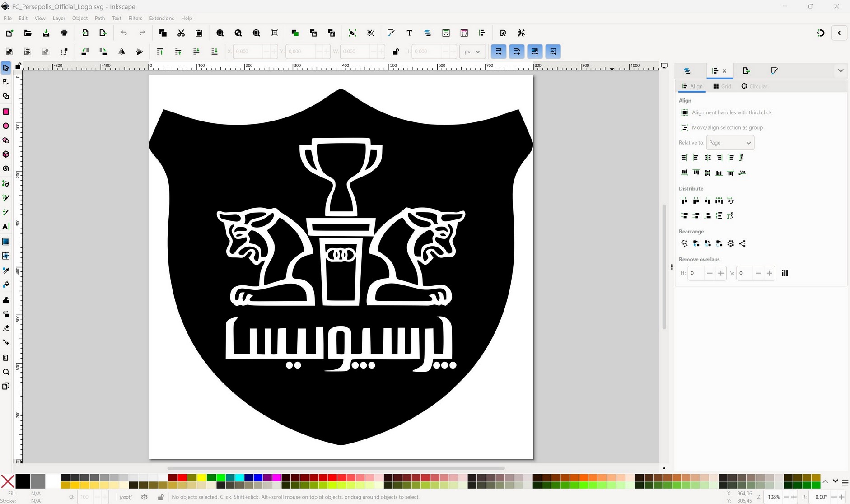Toggle layer visibility eye in status bar
The height and width of the screenshot is (504, 850).
[x=145, y=497]
